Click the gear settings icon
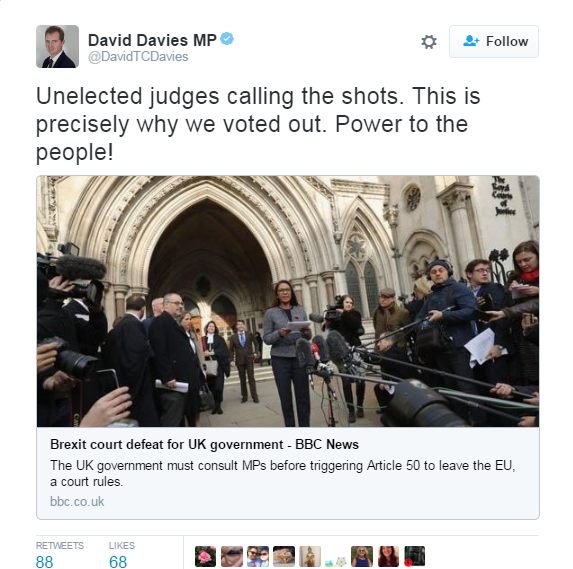Image resolution: width=573 pixels, height=569 pixels. pos(429,42)
